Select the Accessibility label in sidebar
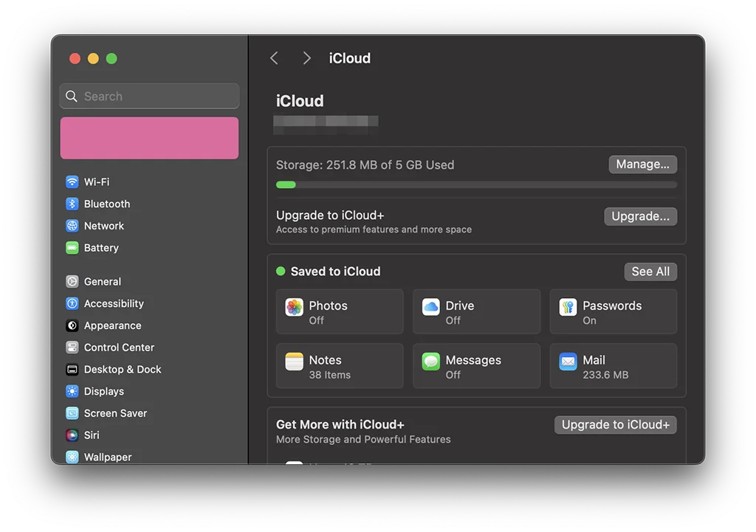Image resolution: width=756 pixels, height=532 pixels. [114, 303]
